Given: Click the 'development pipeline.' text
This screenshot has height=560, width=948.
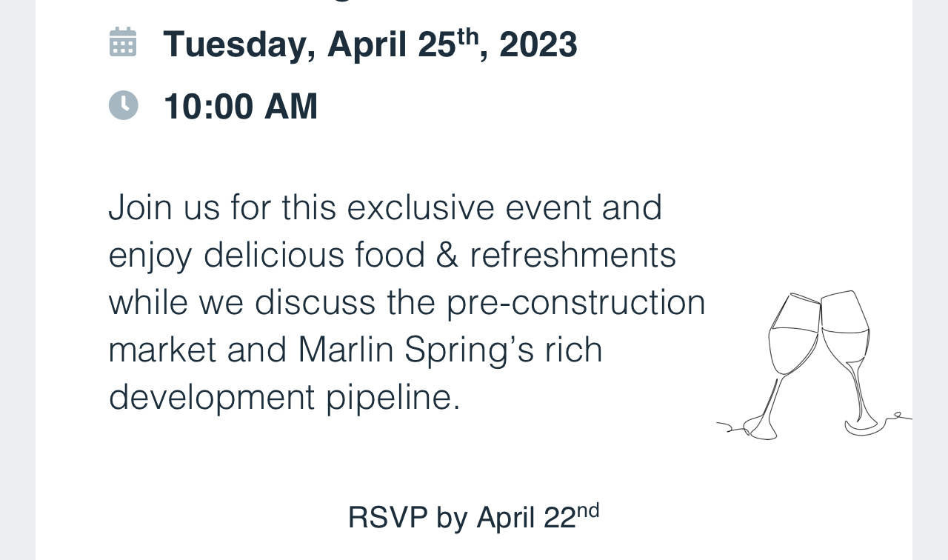Looking at the screenshot, I should point(285,397).
